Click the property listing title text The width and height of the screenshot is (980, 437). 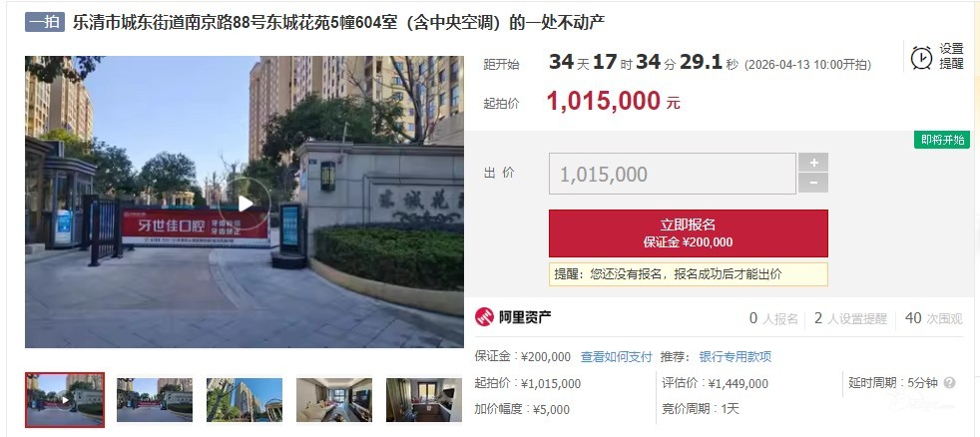tap(338, 23)
